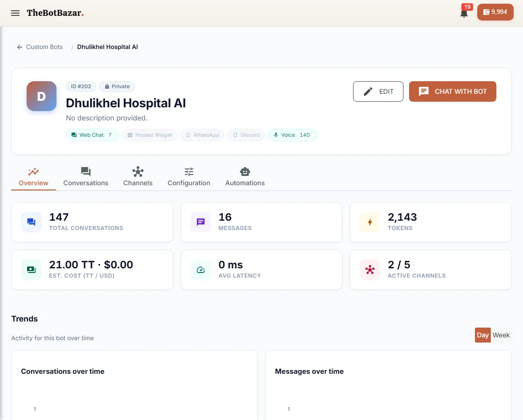Open the hamburger navigation menu
Screen dimensions: 523x420
pos(15,13)
